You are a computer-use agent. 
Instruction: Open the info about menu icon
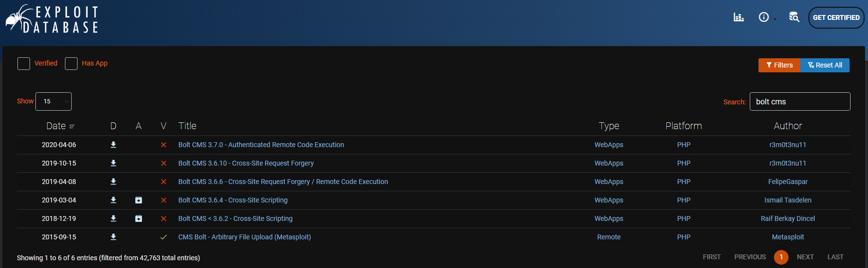pyautogui.click(x=764, y=17)
